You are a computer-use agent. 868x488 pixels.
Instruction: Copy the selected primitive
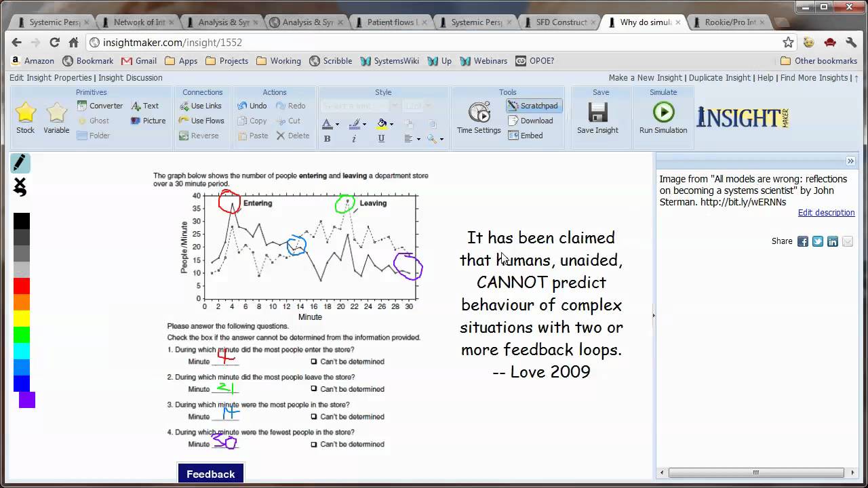pyautogui.click(x=252, y=121)
